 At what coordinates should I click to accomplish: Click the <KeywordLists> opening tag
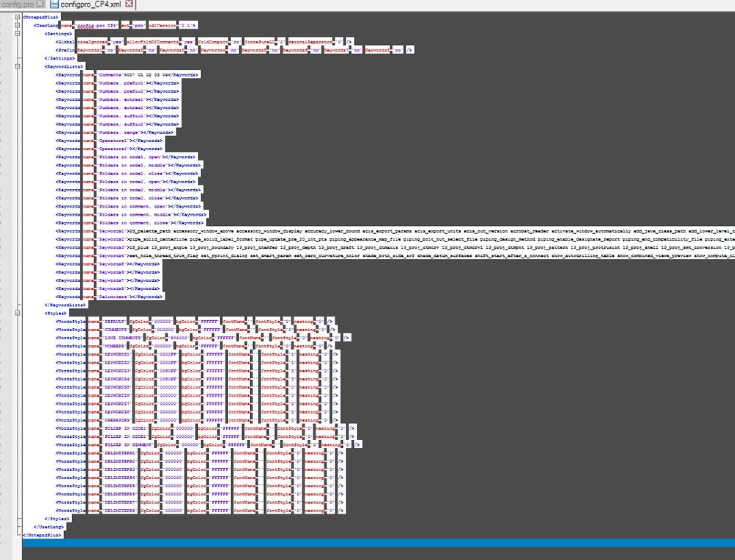64,67
